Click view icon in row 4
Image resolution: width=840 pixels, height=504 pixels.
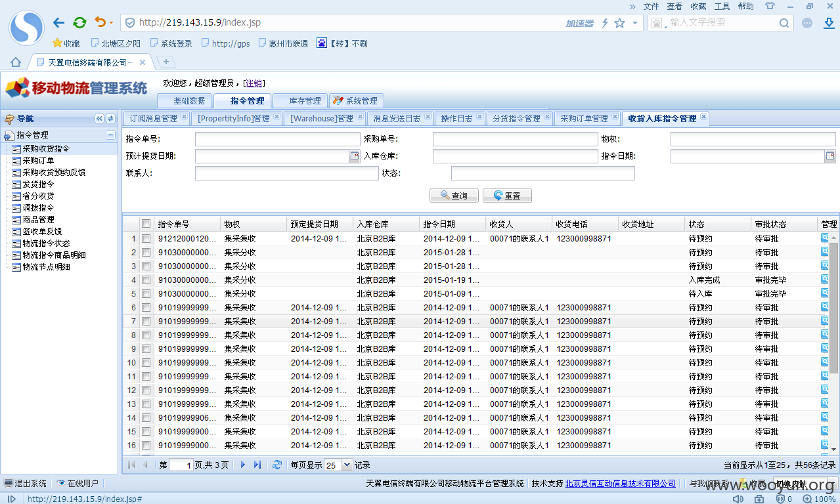[825, 280]
